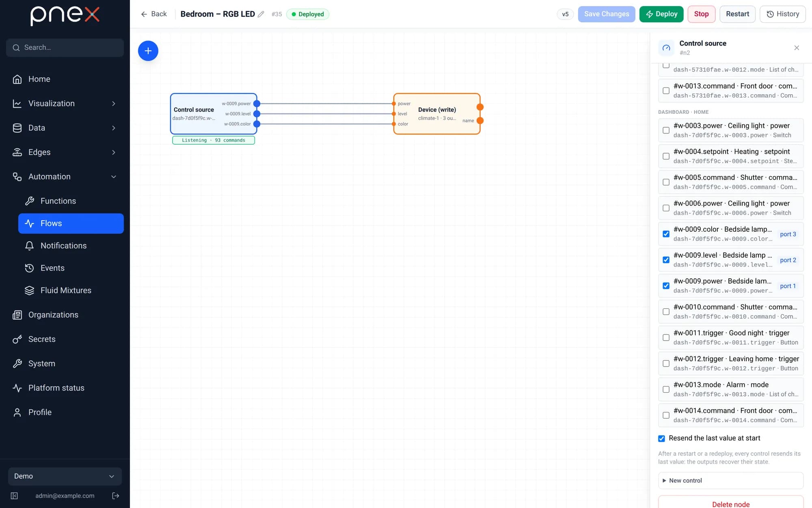This screenshot has height=508, width=812.
Task: Close the Control source panel
Action: point(797,48)
